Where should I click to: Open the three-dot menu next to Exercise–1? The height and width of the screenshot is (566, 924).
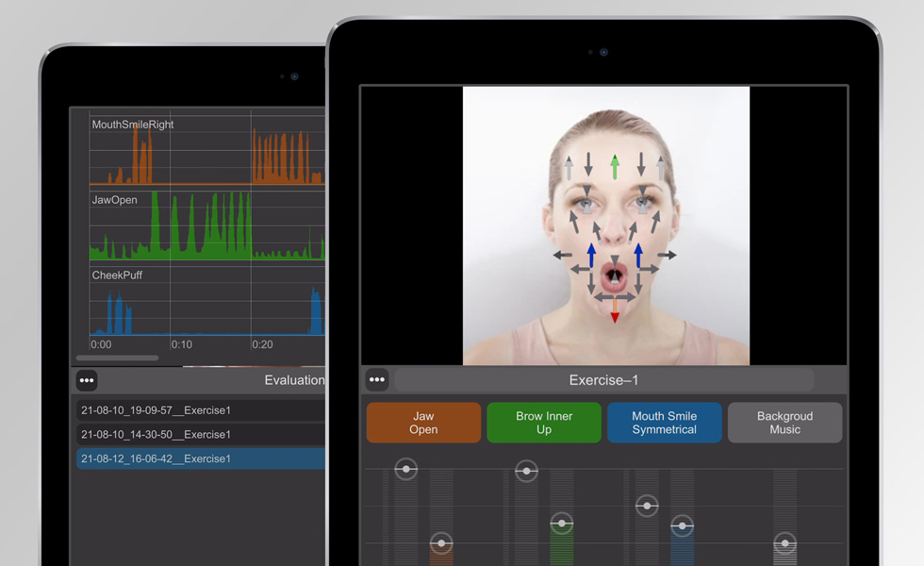(x=377, y=380)
